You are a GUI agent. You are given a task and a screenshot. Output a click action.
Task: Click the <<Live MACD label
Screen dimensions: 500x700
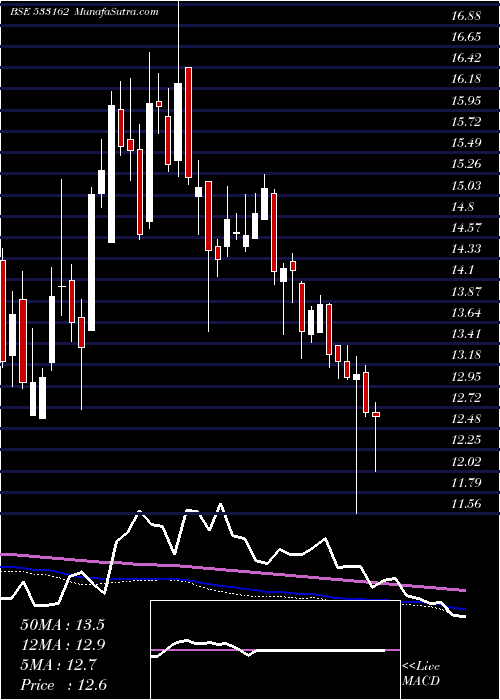[x=421, y=674]
